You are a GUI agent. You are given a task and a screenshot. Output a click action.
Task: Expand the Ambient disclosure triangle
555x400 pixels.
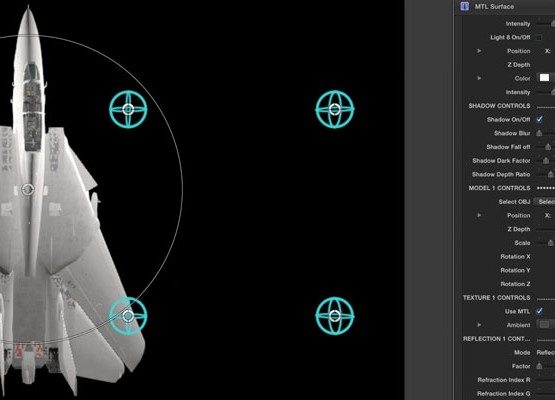pyautogui.click(x=479, y=325)
